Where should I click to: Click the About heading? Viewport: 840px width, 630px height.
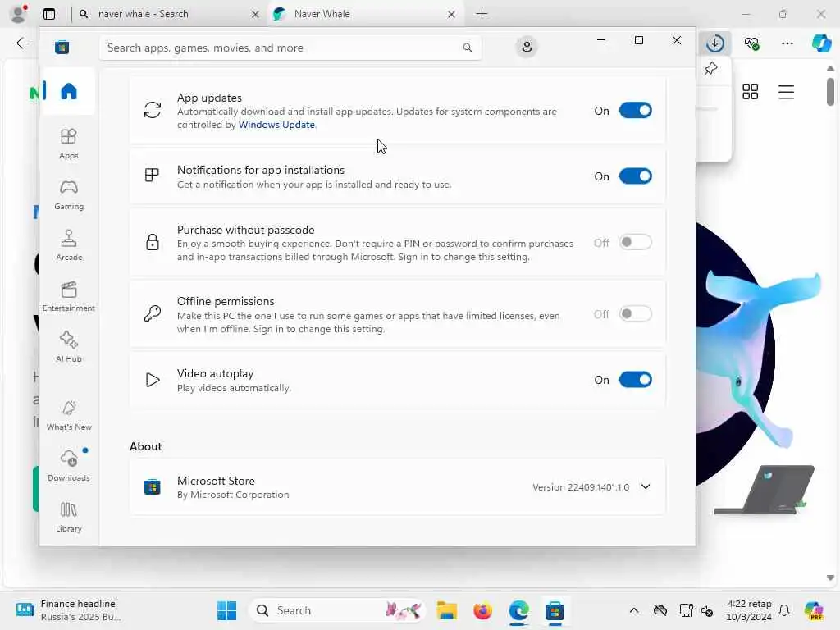point(146,446)
